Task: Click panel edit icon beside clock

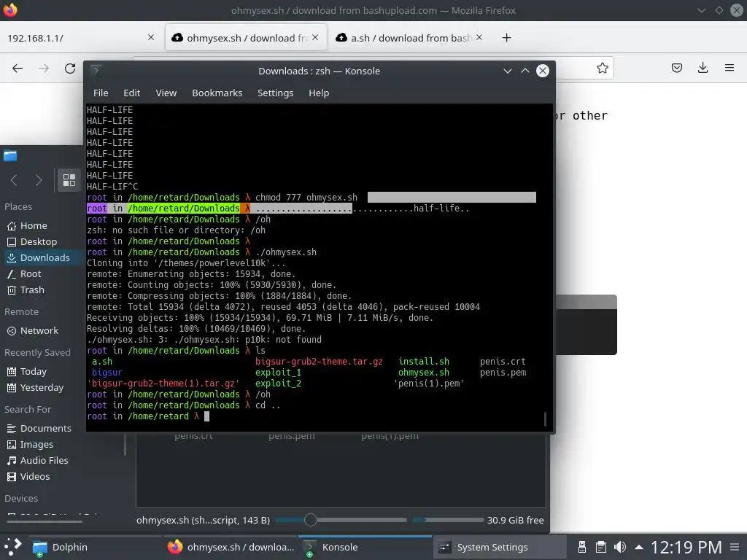Action: (x=735, y=547)
